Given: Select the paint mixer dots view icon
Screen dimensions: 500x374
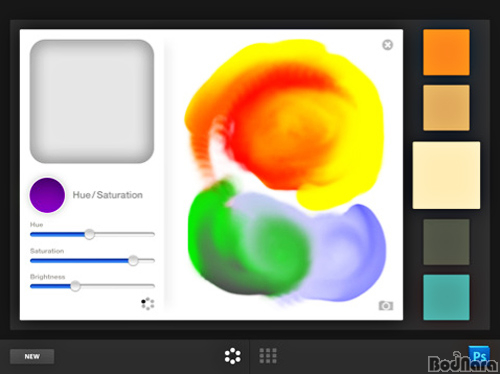Looking at the screenshot, I should coord(233,356).
